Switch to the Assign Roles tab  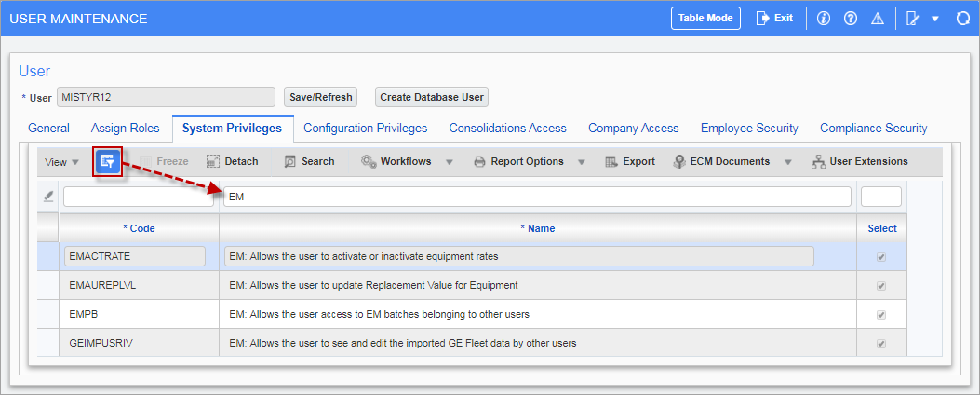point(125,128)
